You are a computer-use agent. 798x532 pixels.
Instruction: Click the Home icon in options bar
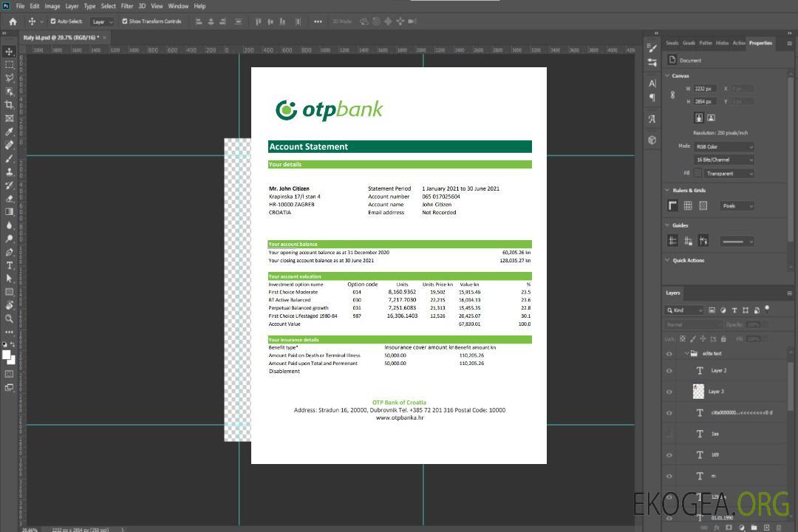[13, 21]
